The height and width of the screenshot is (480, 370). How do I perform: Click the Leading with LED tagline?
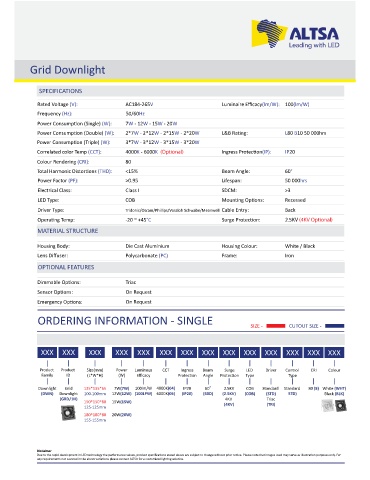[314, 45]
